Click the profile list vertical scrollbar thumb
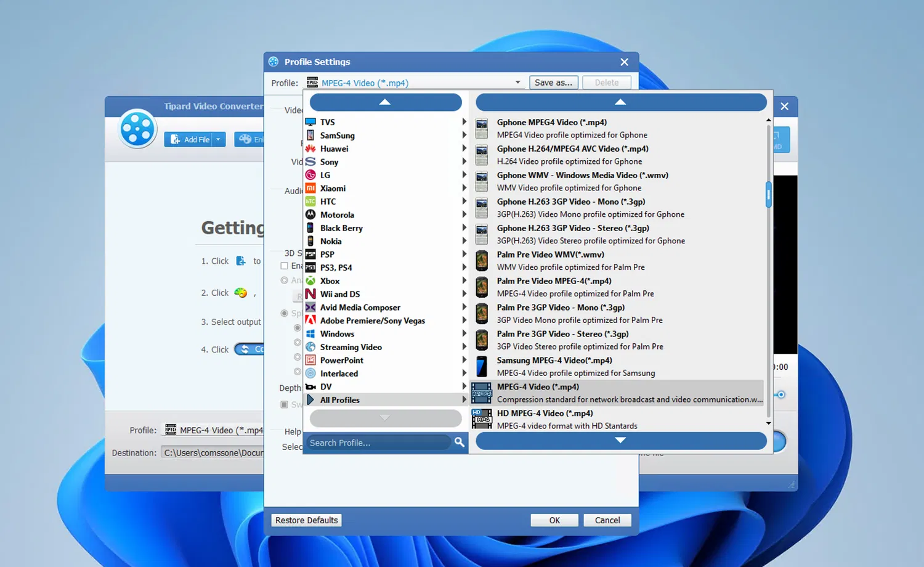Screen dimensions: 924x567 coord(769,195)
